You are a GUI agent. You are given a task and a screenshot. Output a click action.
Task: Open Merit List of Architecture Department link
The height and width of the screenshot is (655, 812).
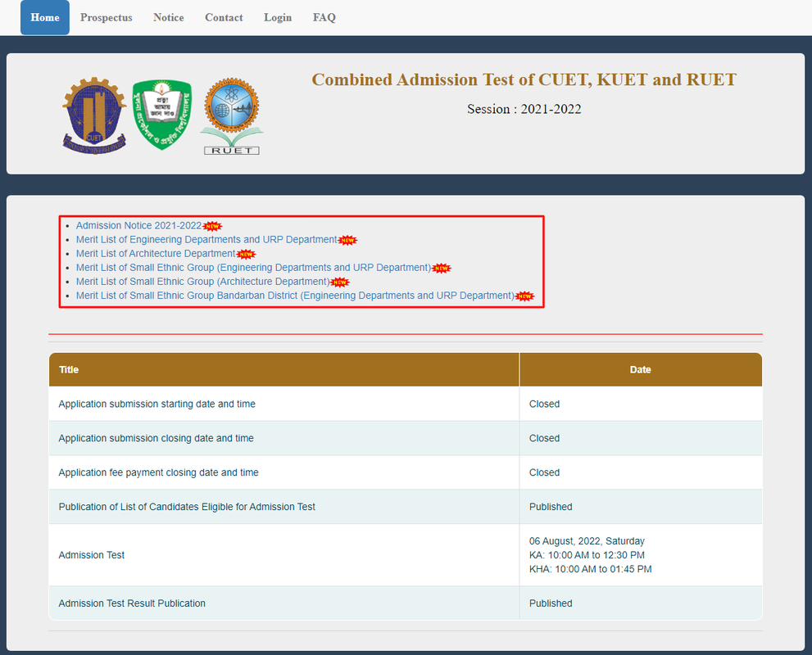point(156,254)
